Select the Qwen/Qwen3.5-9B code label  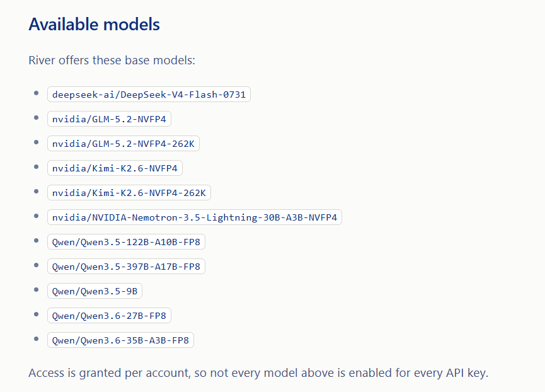click(x=95, y=291)
